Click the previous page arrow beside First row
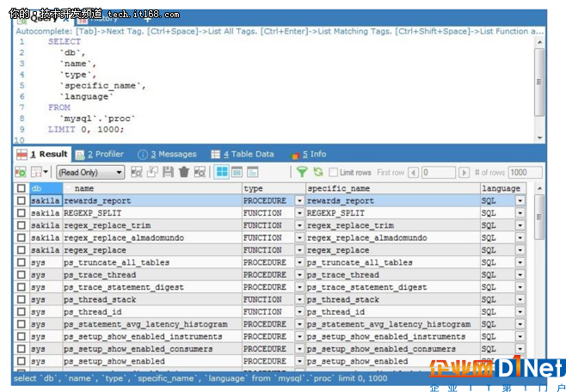Viewport: 566px width, 392px height. click(413, 173)
